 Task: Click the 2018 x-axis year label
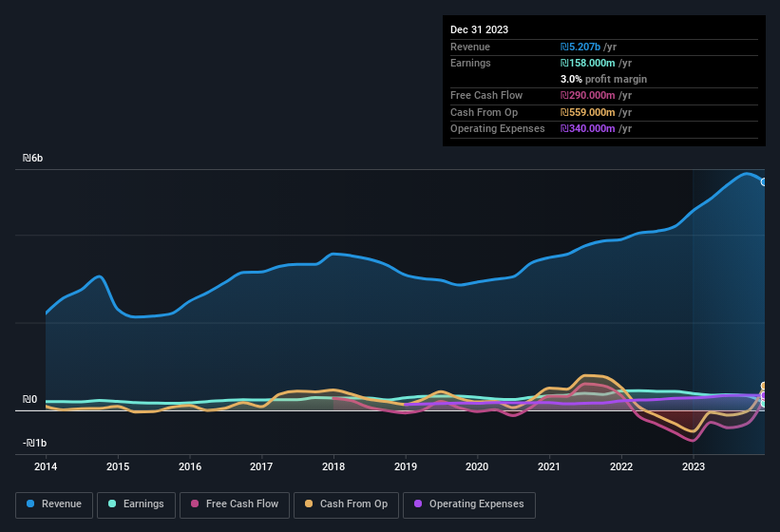(333, 466)
